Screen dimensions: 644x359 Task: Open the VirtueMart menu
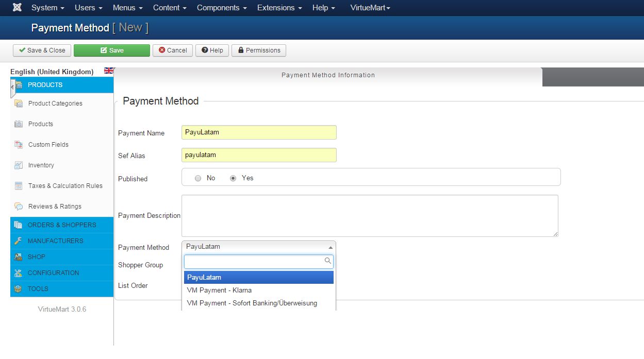click(x=370, y=8)
